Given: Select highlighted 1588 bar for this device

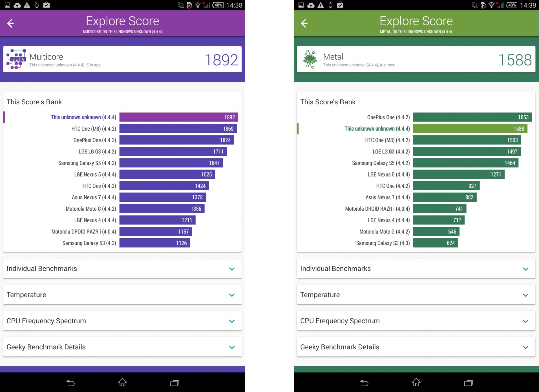Looking at the screenshot, I should pos(470,129).
